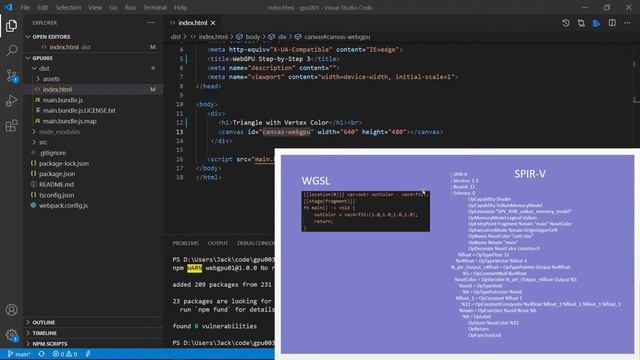Open Run and Debug view
The height and width of the screenshot is (360, 640).
[x=11, y=100]
